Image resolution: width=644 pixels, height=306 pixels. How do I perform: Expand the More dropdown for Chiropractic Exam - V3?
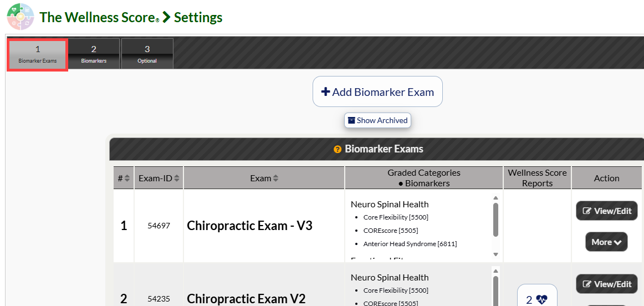point(606,242)
